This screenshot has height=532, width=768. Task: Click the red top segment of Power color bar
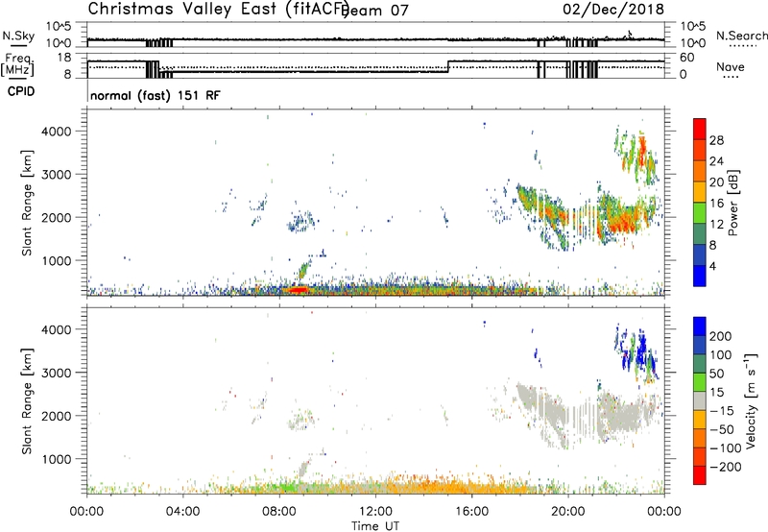click(x=700, y=129)
